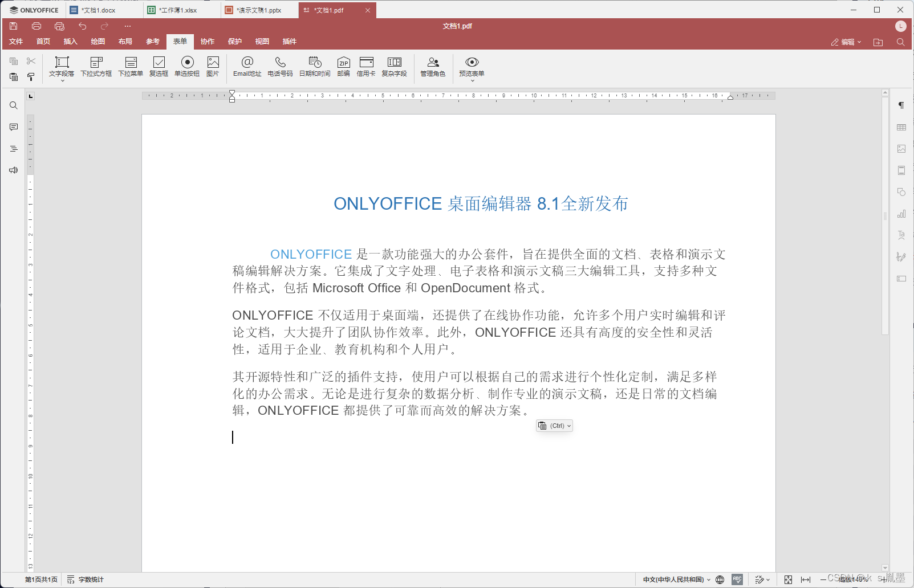
Task: Save the document with the save icon
Action: tap(14, 26)
